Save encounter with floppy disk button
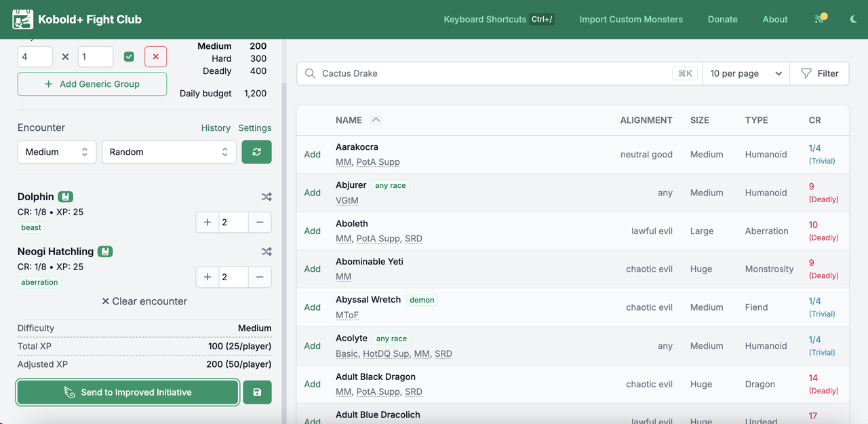This screenshot has width=868, height=424. point(257,392)
